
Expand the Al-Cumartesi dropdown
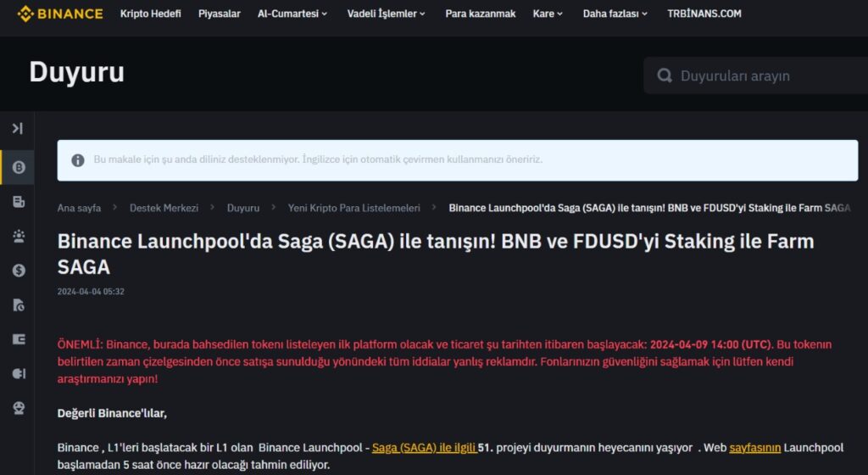pos(292,14)
